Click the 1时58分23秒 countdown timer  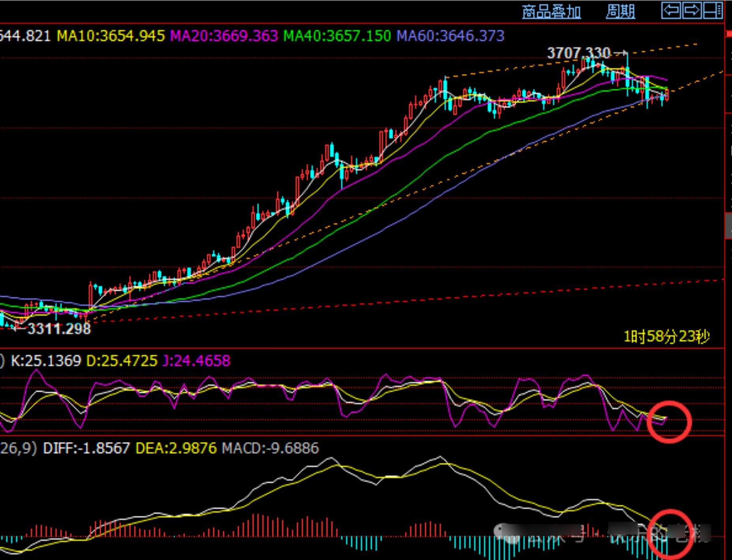click(x=666, y=336)
